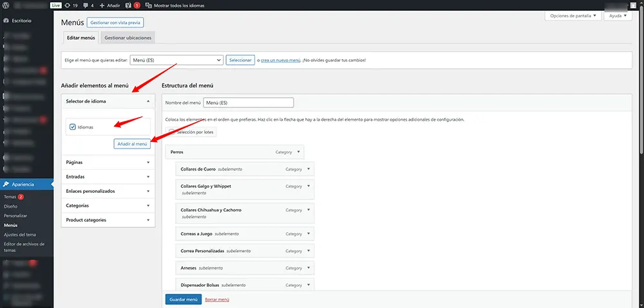Open the menu selection dropdown Menú (ES)
This screenshot has height=308, width=644.
pyautogui.click(x=175, y=60)
